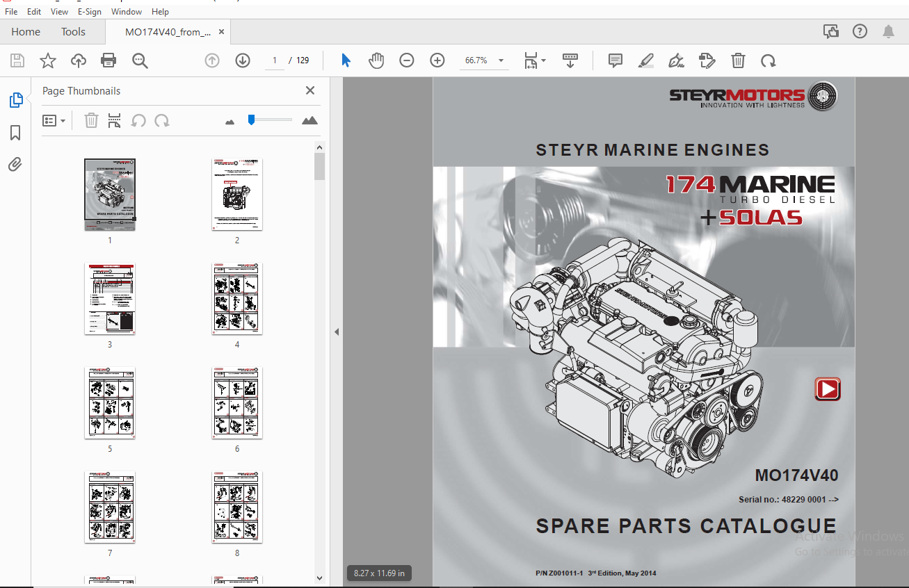Screen dimensions: 909x588
Task: Click the '129' total pages text
Action: coord(303,60)
